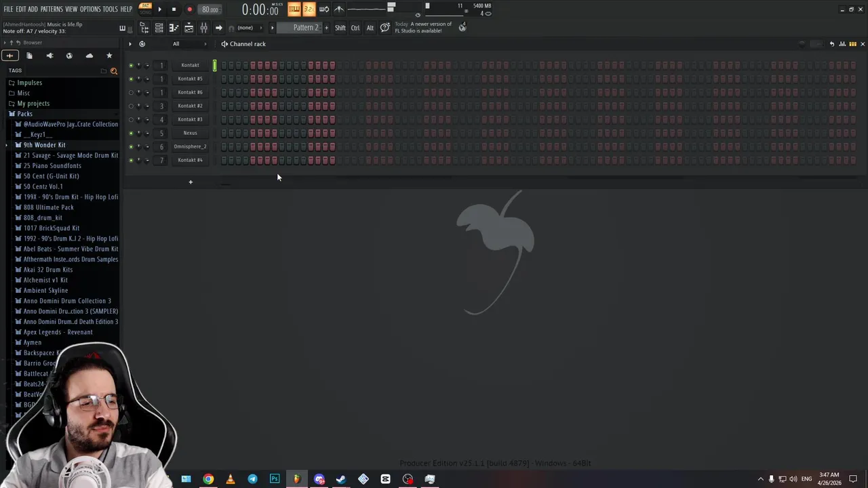This screenshot has width=868, height=488.
Task: Open the PATTERNS menu
Action: click(52, 9)
